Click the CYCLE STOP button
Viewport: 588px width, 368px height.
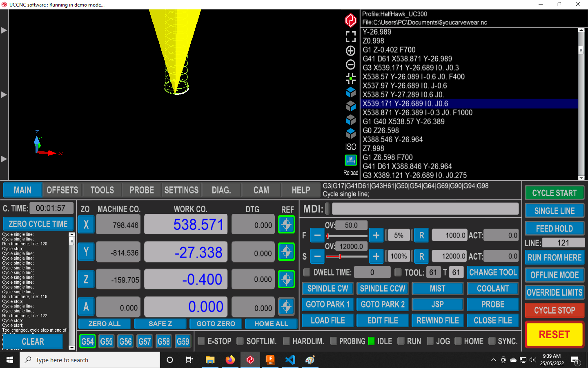554,310
